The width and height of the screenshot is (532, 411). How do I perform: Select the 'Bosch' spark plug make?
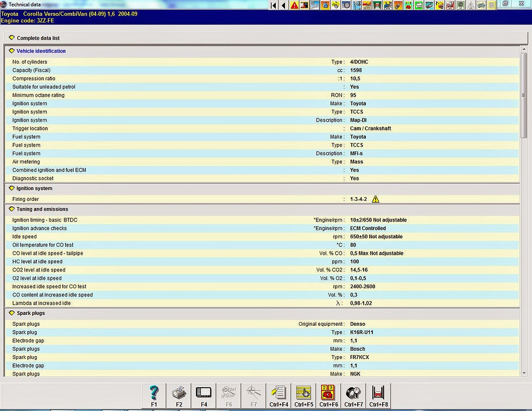358,349
